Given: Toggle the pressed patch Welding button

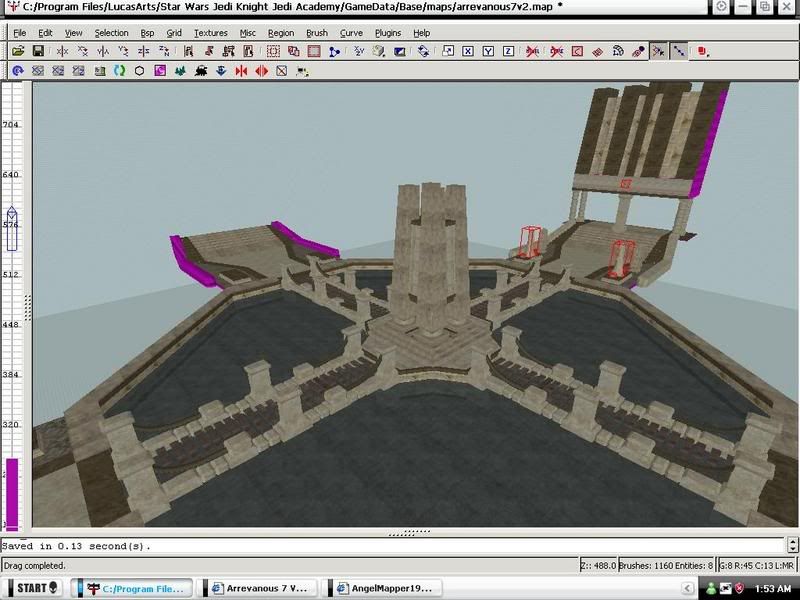Looking at the screenshot, I should (x=658, y=51).
